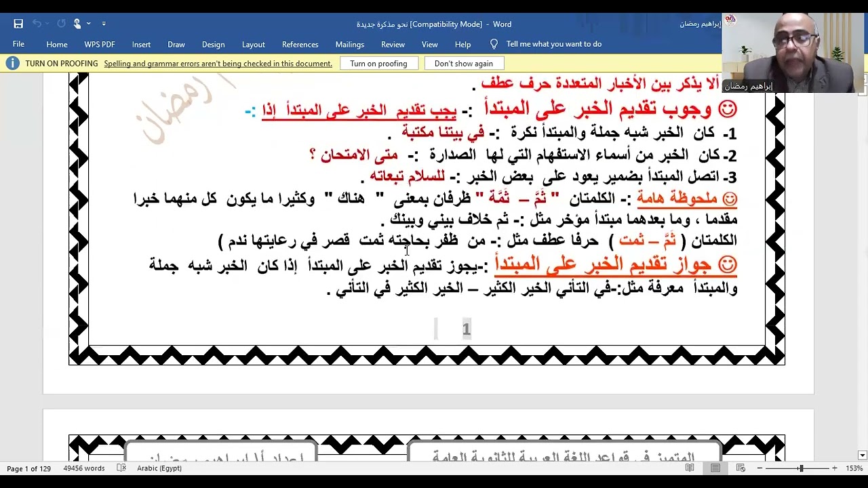Open word count showing 49456 words
The image size is (868, 488).
[84, 468]
